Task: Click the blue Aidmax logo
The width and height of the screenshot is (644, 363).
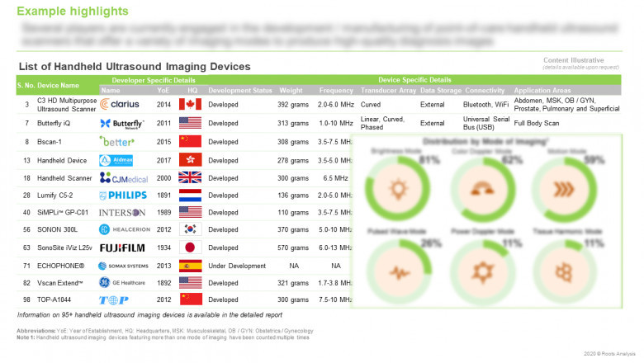Action: coord(116,160)
